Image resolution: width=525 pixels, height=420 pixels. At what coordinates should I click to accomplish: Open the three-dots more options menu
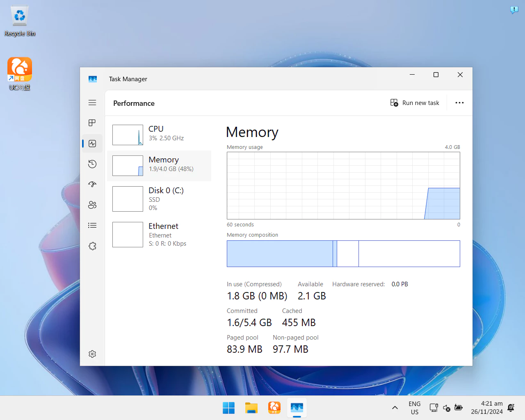[x=459, y=103]
